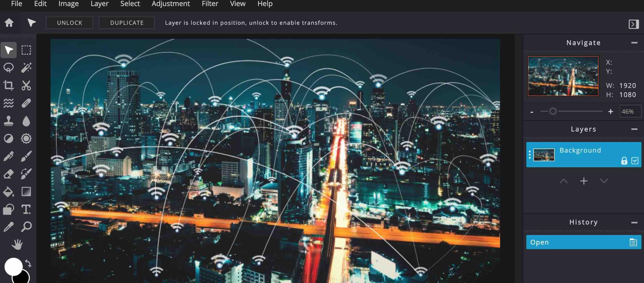Add a new layer via plus button
The height and width of the screenshot is (283, 644).
point(584,181)
